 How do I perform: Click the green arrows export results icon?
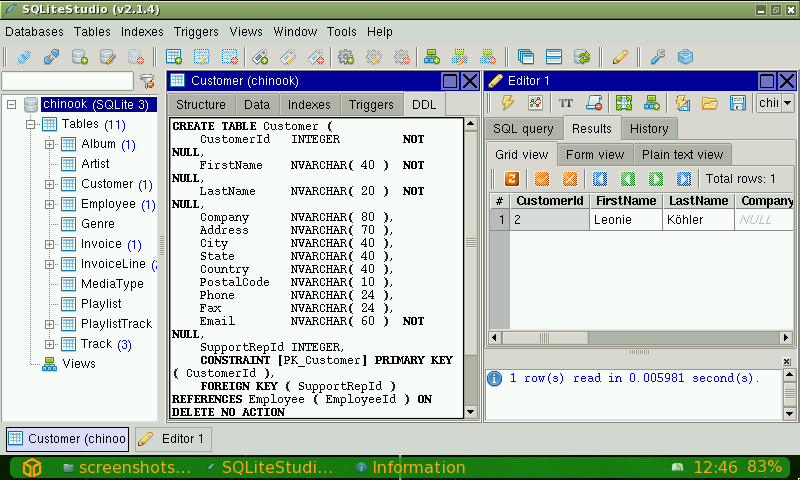point(623,103)
